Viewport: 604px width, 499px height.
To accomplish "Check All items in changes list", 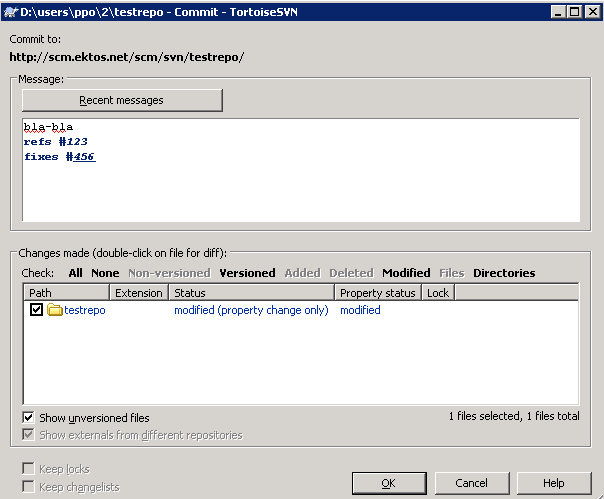I will click(x=75, y=273).
